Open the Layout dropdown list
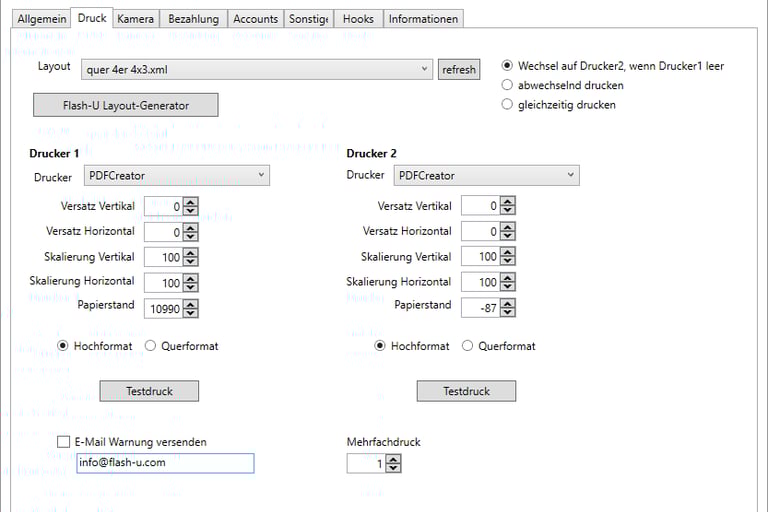This screenshot has width=768, height=512. pos(426,69)
